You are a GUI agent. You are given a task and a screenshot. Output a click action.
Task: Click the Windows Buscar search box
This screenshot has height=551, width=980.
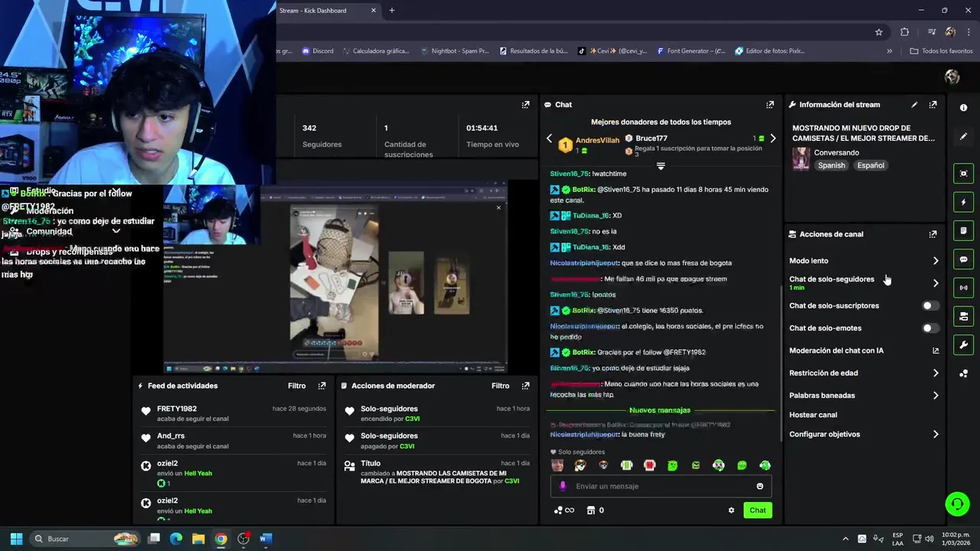[86, 539]
